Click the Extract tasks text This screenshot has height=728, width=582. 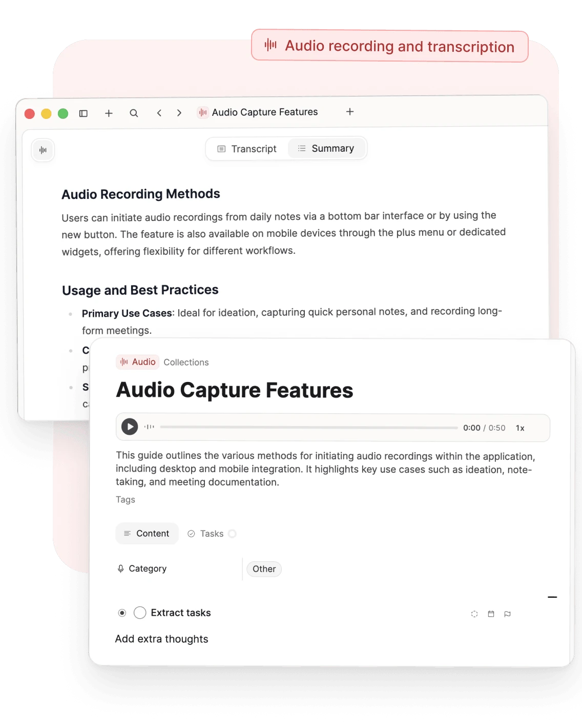coord(181,613)
